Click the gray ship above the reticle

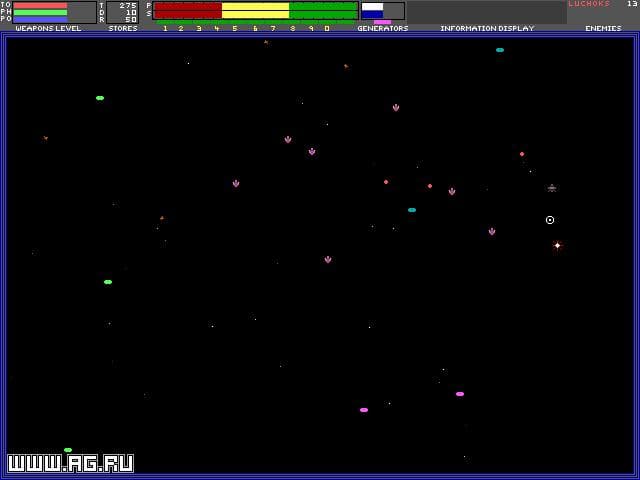pos(552,188)
